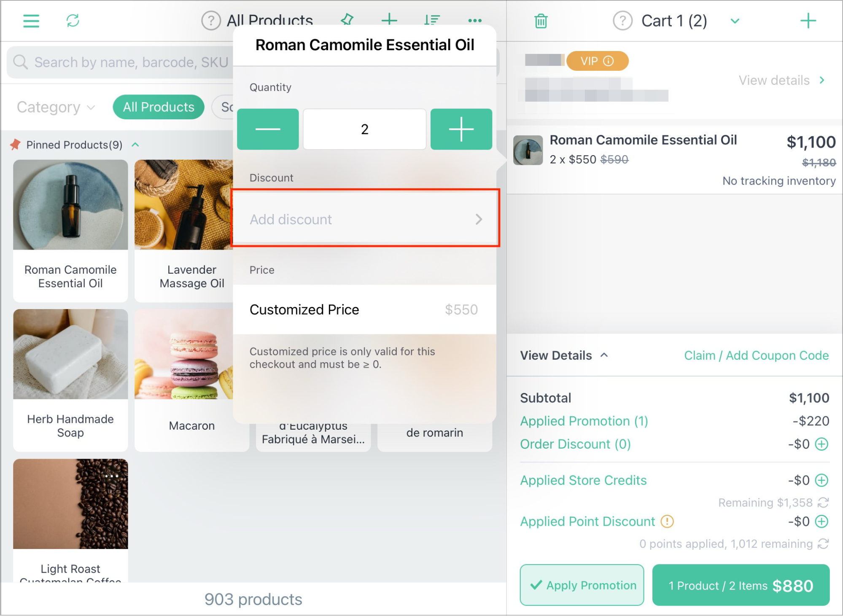Click the VIP info badge
The width and height of the screenshot is (843, 616).
pyautogui.click(x=597, y=61)
